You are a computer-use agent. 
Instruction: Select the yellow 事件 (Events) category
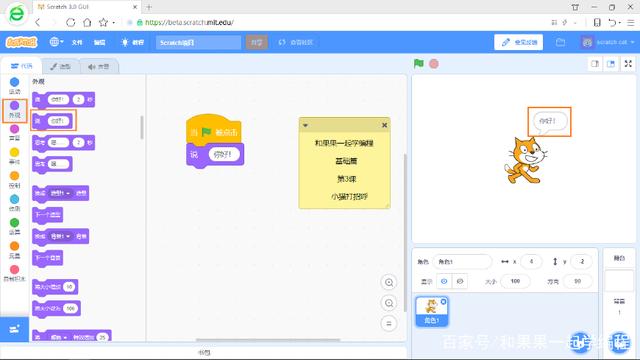point(14,156)
